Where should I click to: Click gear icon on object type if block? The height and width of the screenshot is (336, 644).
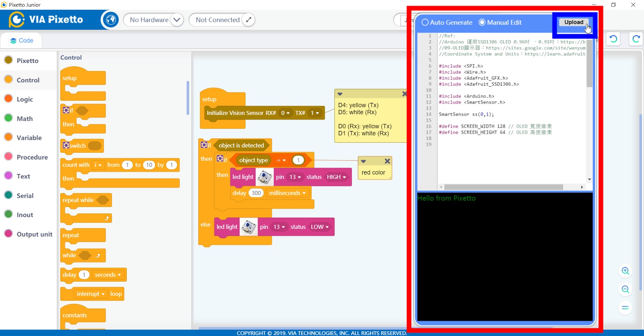tap(220, 158)
